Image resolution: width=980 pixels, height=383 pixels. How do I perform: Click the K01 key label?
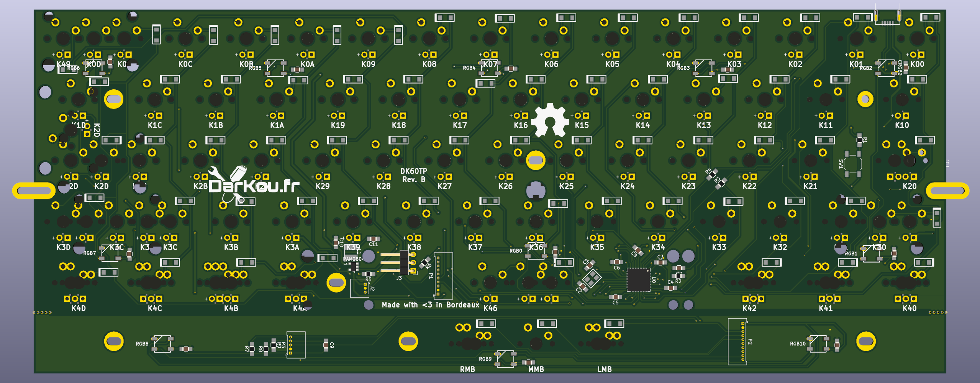[855, 64]
